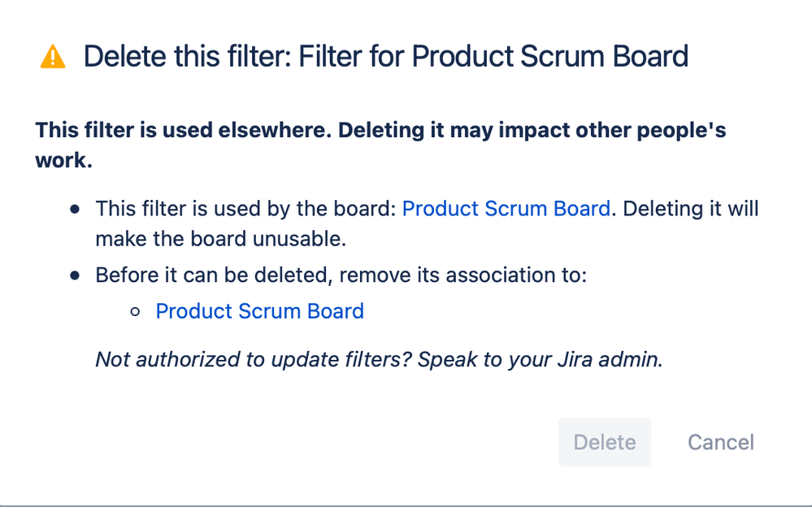Viewport: 812px width, 507px height.
Task: Click the 'Deleting it will' text
Action: [x=691, y=209]
